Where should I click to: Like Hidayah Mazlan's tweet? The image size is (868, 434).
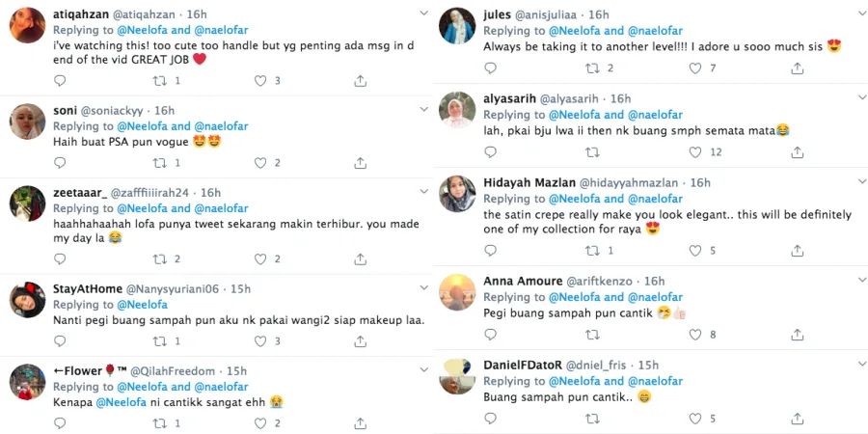(x=691, y=251)
